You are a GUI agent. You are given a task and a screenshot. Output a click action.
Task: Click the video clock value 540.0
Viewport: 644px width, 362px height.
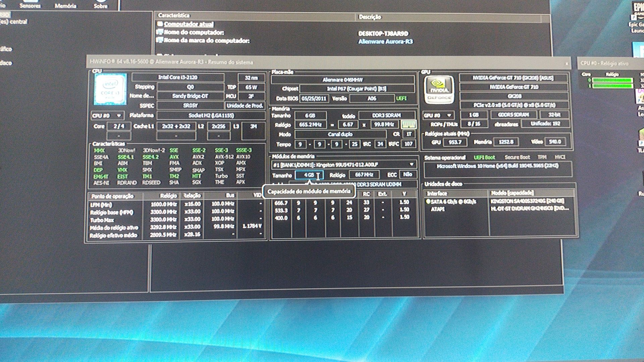pyautogui.click(x=555, y=142)
